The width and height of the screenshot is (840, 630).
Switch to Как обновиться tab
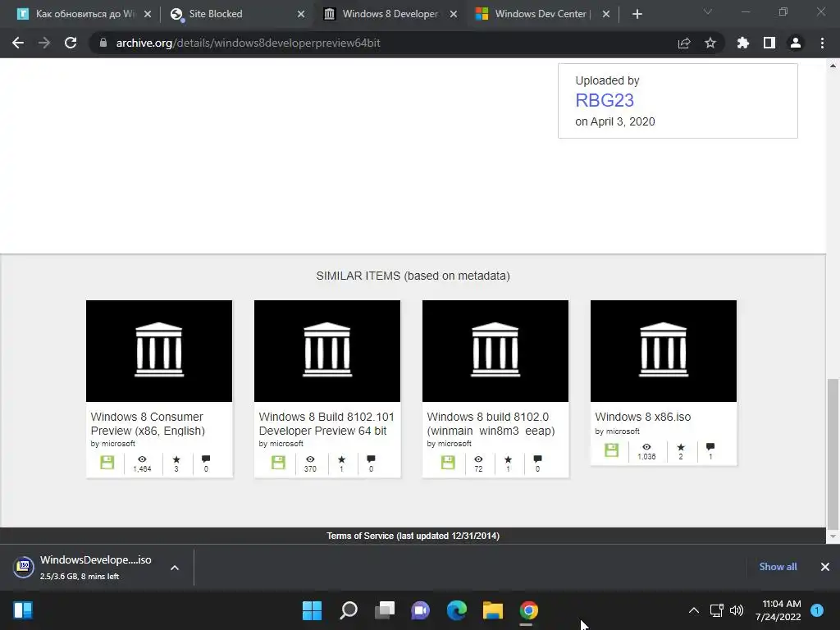click(83, 14)
